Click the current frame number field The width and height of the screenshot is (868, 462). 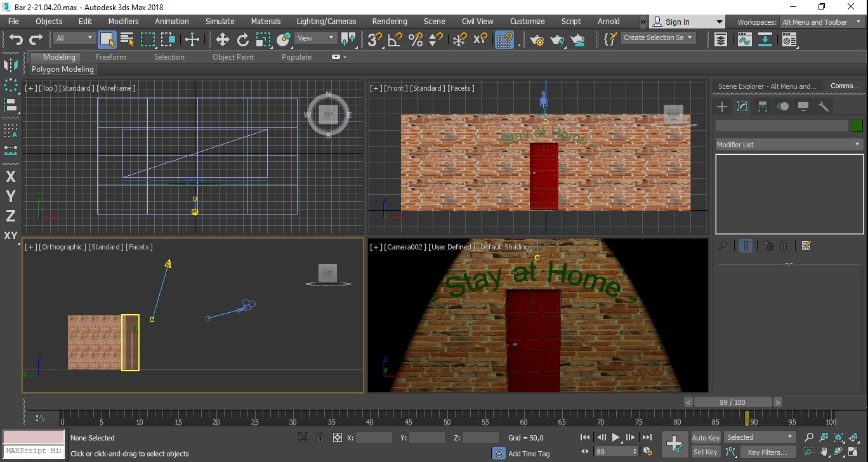click(614, 452)
